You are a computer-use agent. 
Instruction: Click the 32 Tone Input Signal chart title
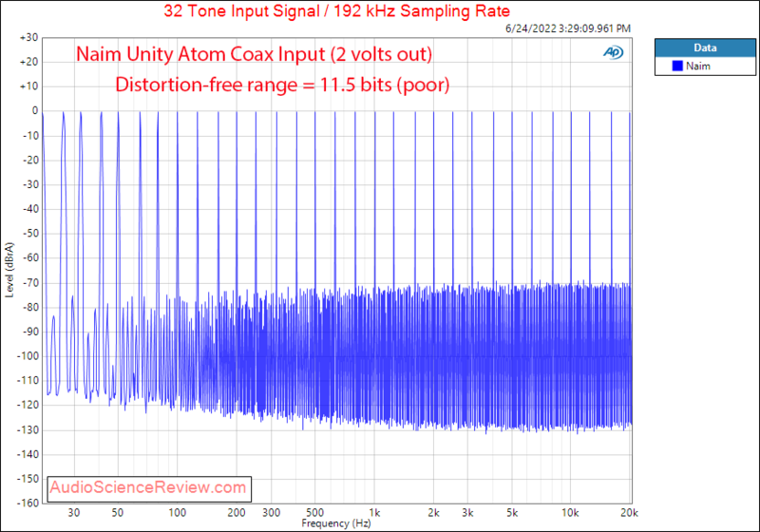pos(336,10)
